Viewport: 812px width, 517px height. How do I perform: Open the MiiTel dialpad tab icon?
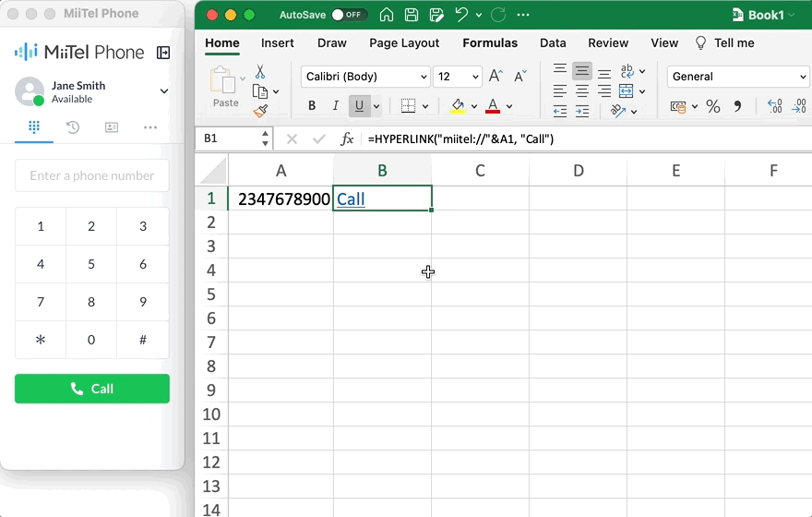[34, 127]
